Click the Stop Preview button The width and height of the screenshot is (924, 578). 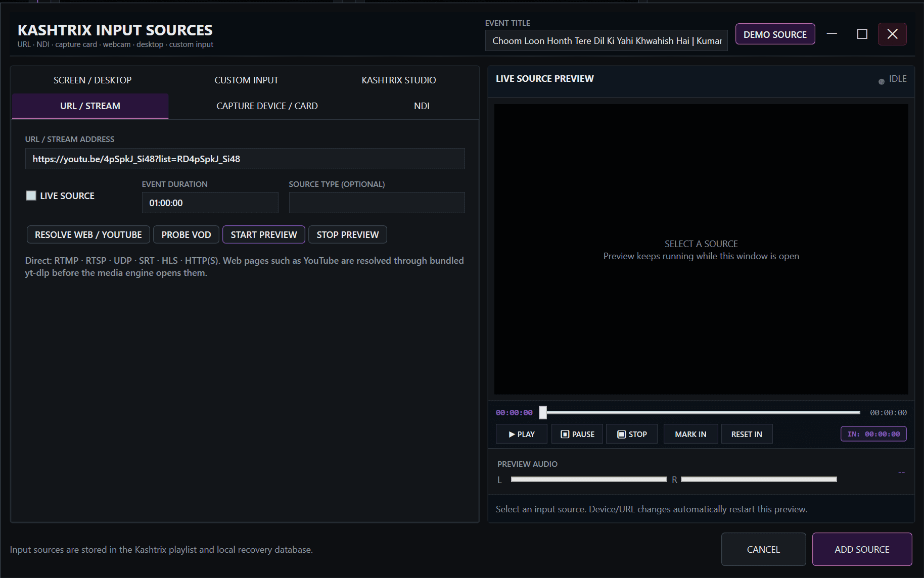tap(348, 234)
